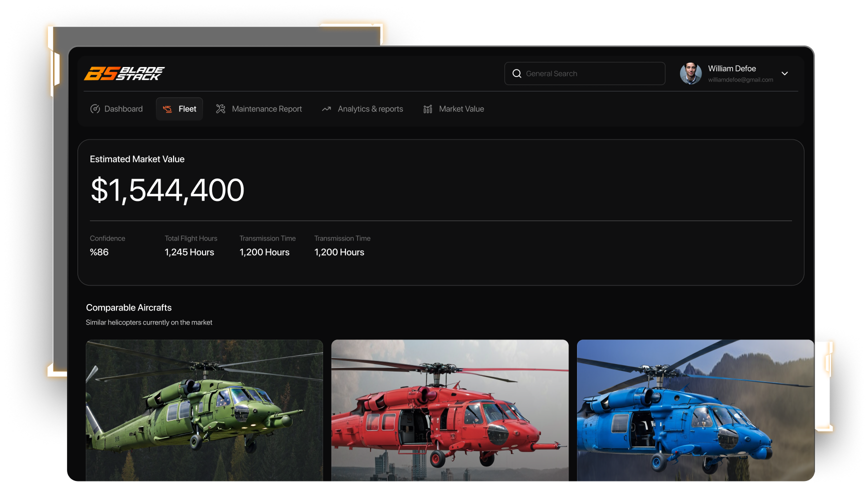Image resolution: width=868 pixels, height=486 pixels.
Task: Expand the user account dropdown chevron
Action: (x=784, y=73)
